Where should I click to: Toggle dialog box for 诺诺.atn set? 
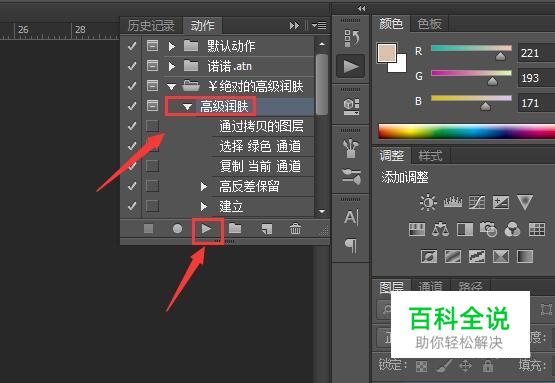[x=152, y=65]
